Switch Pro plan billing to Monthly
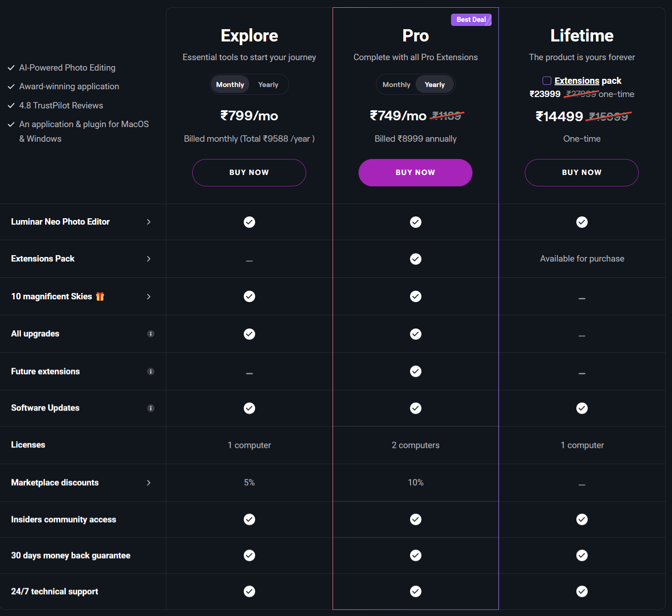The image size is (672, 616). pyautogui.click(x=396, y=85)
